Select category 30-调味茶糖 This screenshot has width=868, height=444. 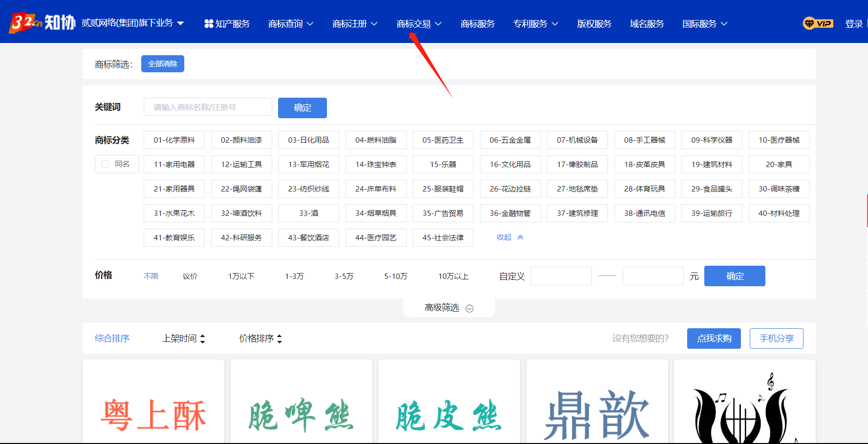coord(779,189)
